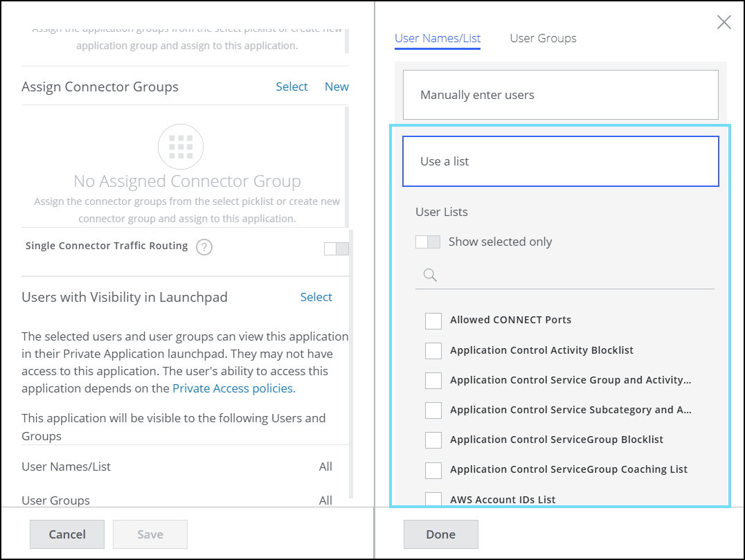This screenshot has width=745, height=560.
Task: Toggle Single Connector Traffic Routing switch
Action: (336, 249)
